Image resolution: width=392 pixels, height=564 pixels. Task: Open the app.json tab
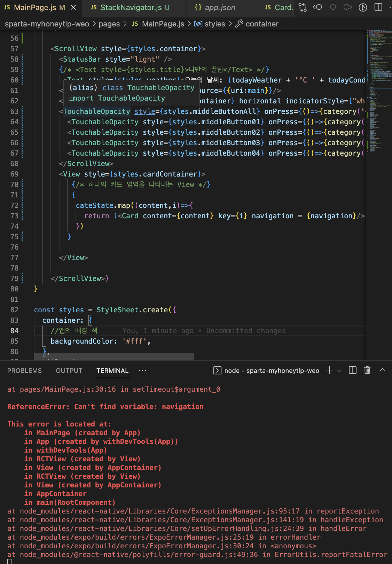click(x=215, y=7)
